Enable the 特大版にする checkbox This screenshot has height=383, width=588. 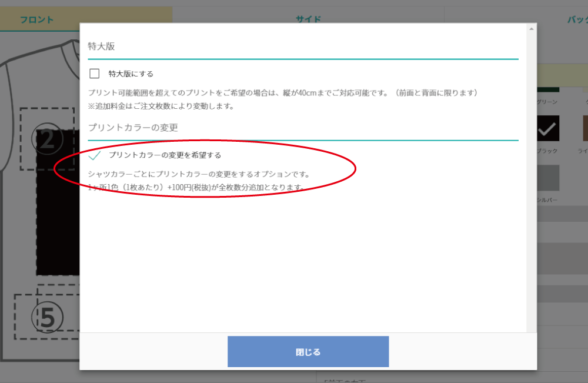click(96, 72)
